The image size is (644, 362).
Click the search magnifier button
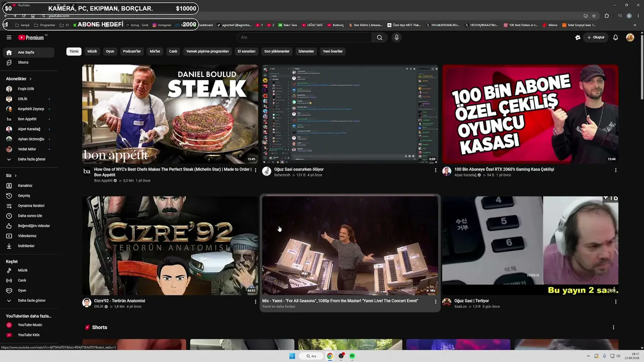(x=379, y=37)
